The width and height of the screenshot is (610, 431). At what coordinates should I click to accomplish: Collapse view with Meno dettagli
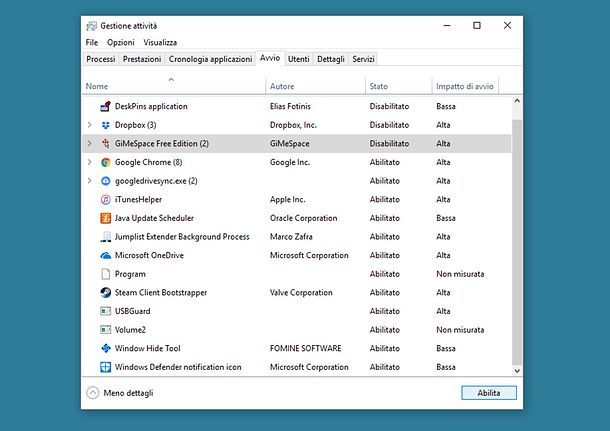pyautogui.click(x=120, y=393)
